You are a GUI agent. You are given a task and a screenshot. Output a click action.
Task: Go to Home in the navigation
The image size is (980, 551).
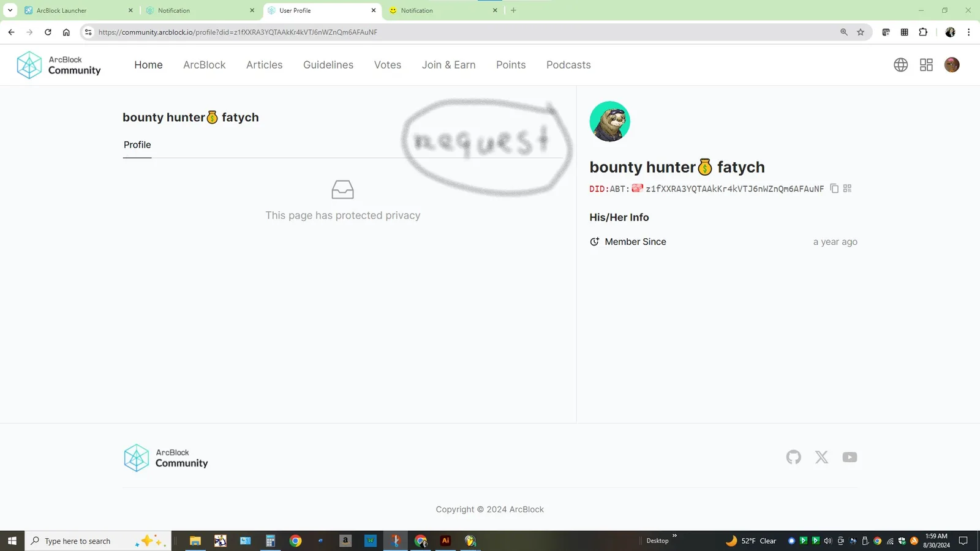tap(149, 65)
